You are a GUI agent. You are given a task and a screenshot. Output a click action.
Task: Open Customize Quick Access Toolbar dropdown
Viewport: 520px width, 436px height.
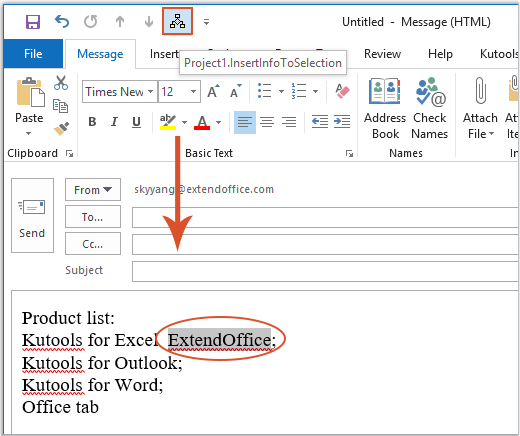point(206,22)
